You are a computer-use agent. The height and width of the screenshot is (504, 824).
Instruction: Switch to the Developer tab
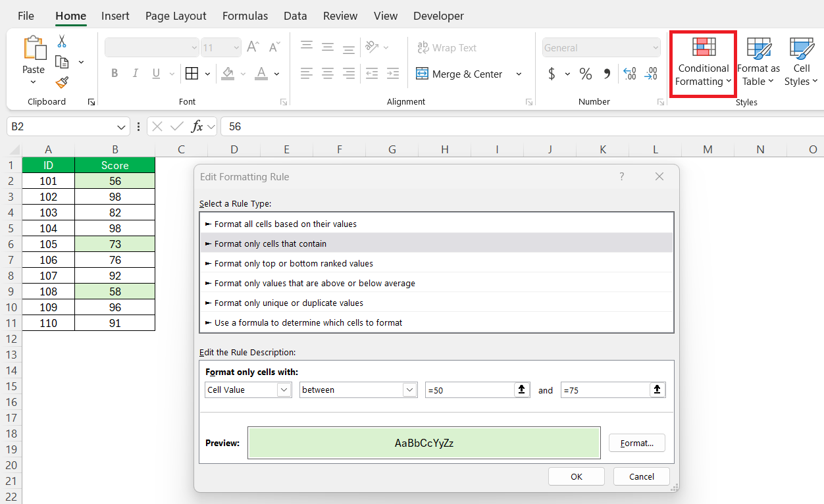point(438,16)
